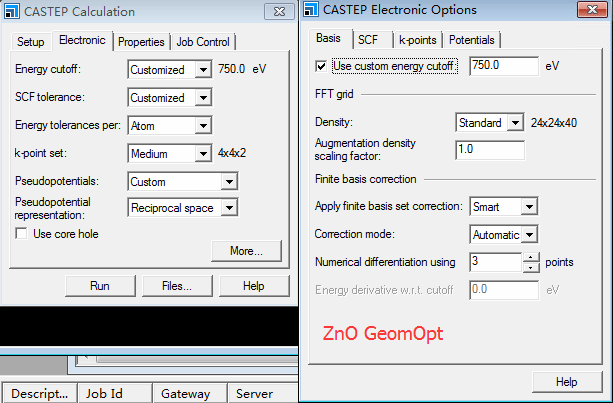Click the custom energy cutoff value field
This screenshot has height=403, width=613.
(504, 66)
